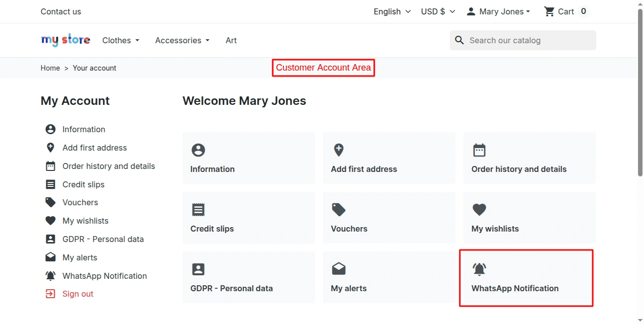Click the cart icon in the header

(549, 11)
